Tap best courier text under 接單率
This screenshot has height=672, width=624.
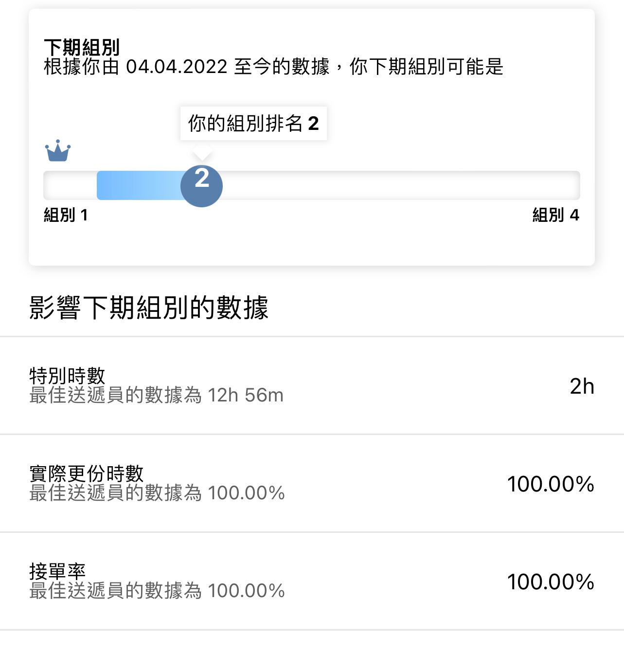click(x=157, y=591)
